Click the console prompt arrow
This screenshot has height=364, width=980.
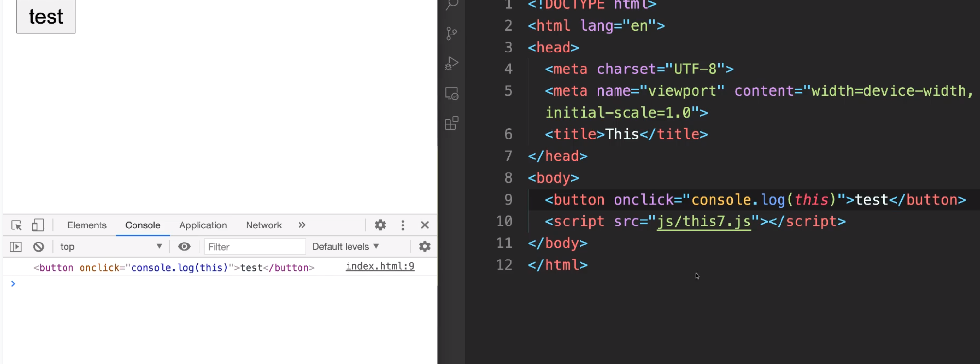13,284
